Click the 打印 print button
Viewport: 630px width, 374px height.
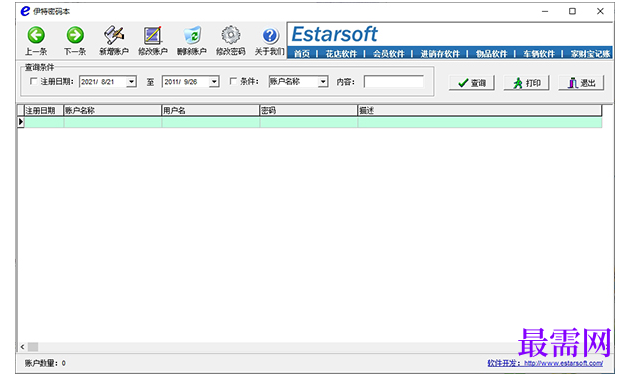[526, 83]
